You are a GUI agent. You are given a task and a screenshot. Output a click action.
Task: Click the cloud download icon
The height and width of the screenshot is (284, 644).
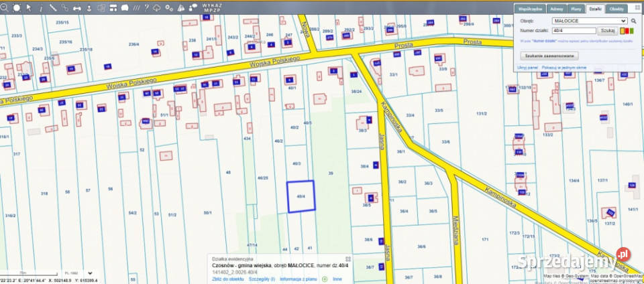(157, 8)
